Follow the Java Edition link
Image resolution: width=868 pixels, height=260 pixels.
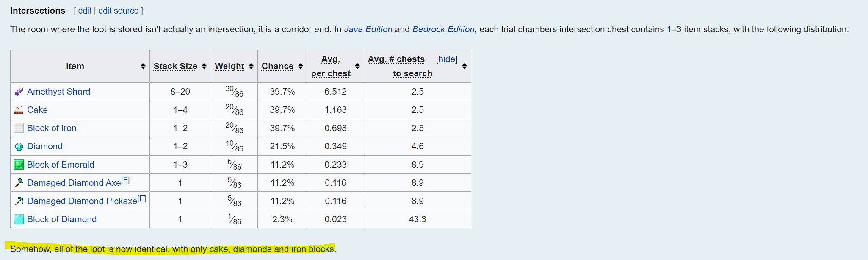coord(368,29)
